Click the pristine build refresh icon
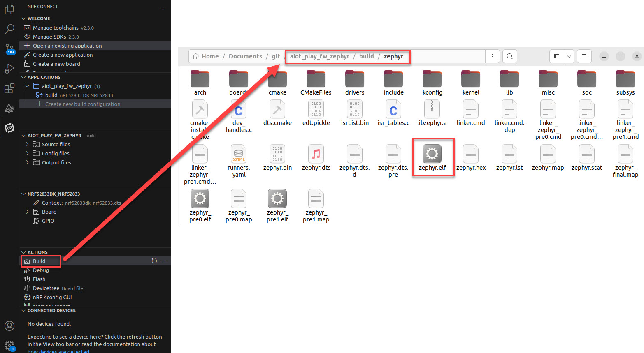644x353 pixels. pos(154,261)
